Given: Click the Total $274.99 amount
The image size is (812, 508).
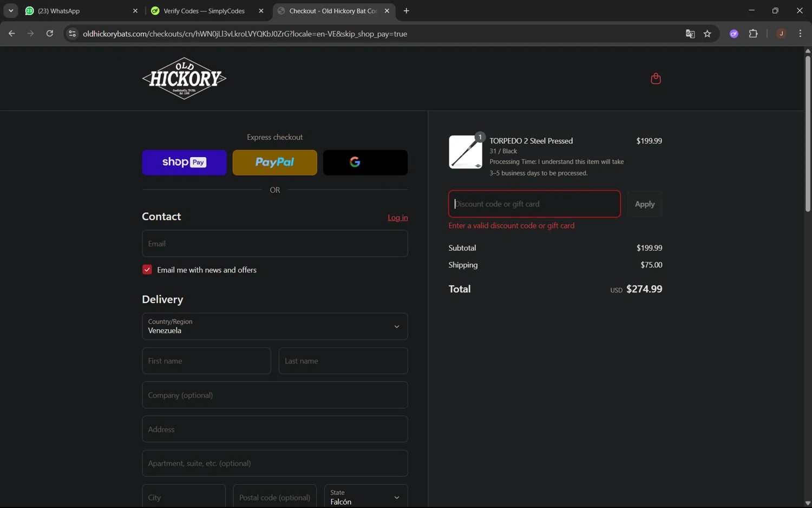Looking at the screenshot, I should (644, 289).
